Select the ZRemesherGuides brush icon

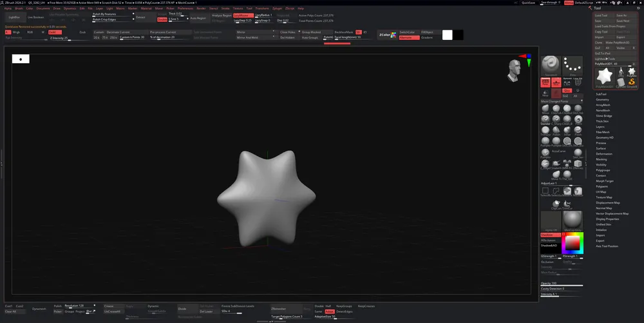coord(578,164)
